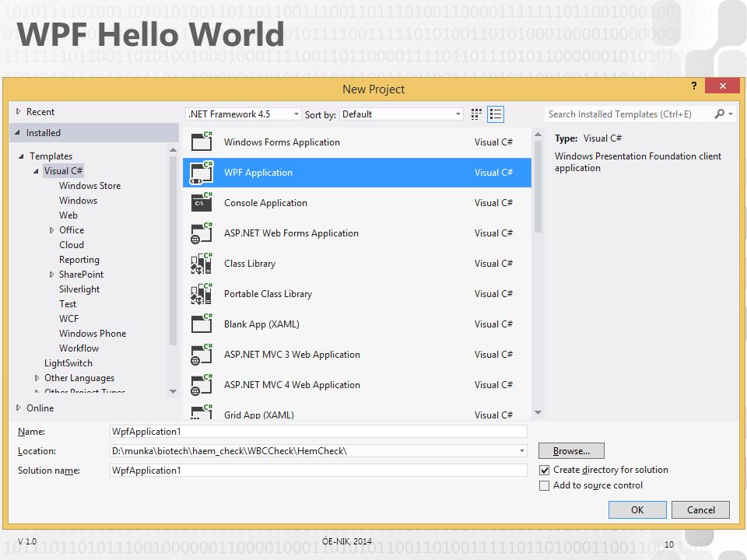Click the tree panel scrollbar thumb
Screen dimensions: 747x560
(173, 250)
